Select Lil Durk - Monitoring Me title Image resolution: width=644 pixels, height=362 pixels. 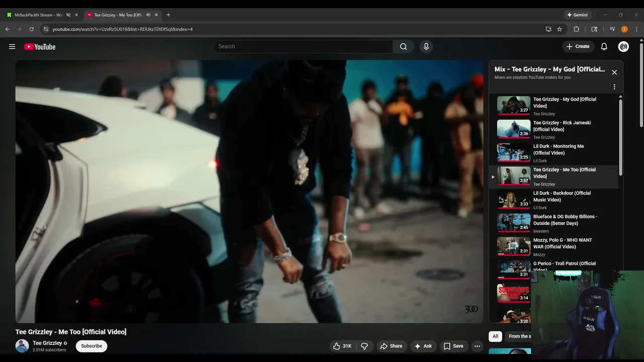pyautogui.click(x=558, y=149)
